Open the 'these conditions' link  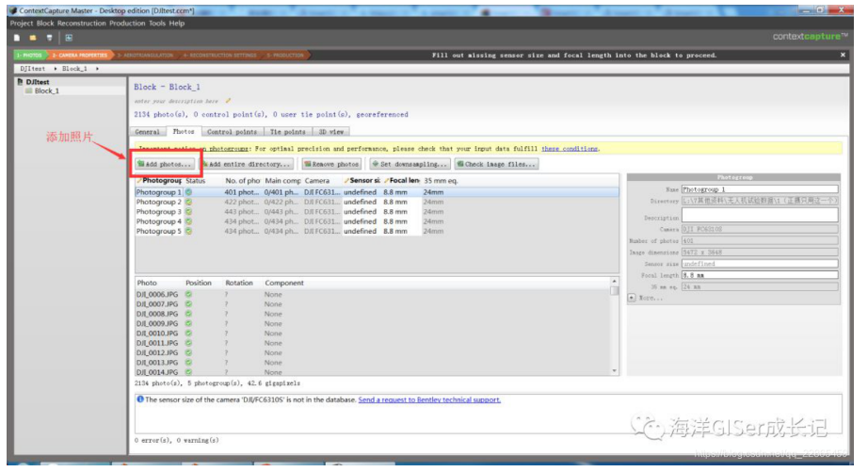click(x=570, y=149)
